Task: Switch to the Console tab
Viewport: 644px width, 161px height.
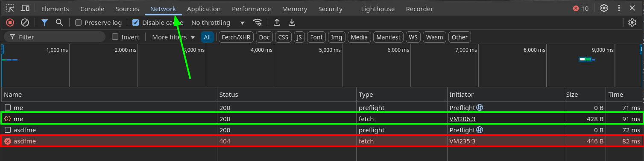Action: click(x=92, y=9)
